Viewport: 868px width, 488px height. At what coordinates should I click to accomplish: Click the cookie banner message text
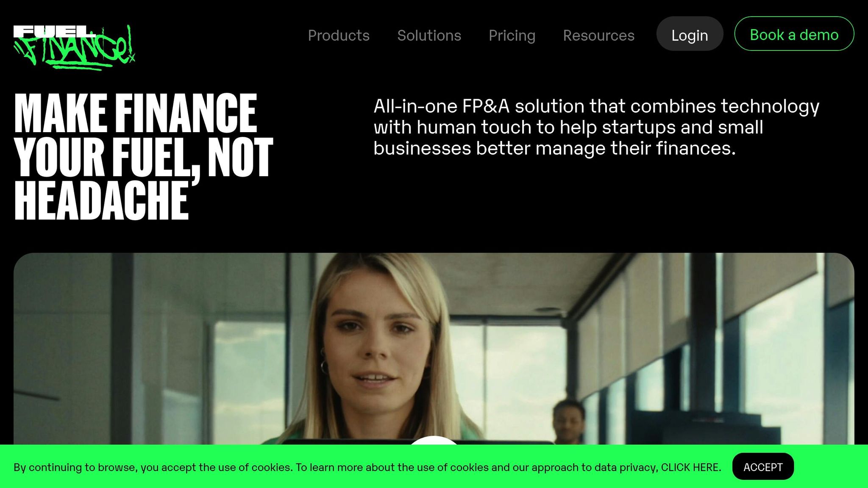367,467
